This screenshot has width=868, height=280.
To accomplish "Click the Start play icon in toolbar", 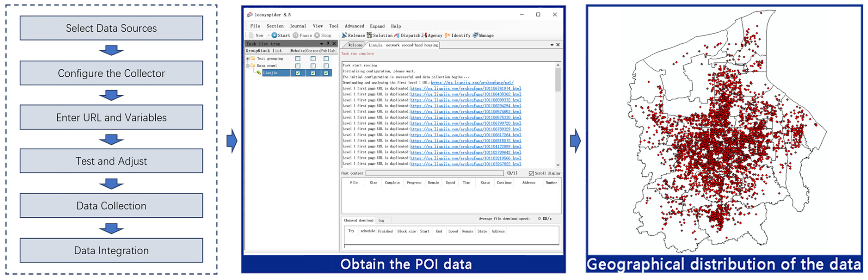I will [274, 35].
